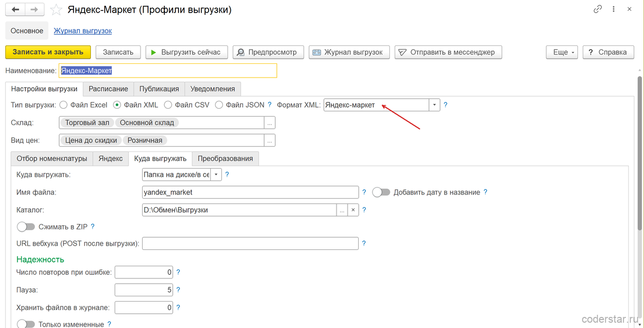The width and height of the screenshot is (644, 328).
Task: Open help for Добавить дату в название
Action: coord(485,192)
